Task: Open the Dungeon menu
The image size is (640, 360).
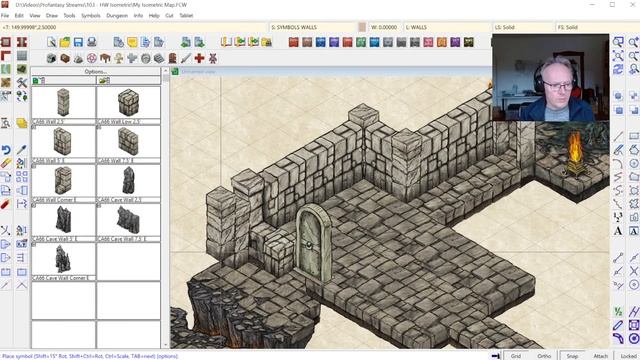Action: click(117, 16)
